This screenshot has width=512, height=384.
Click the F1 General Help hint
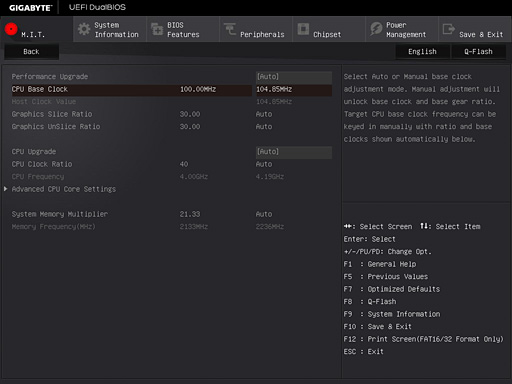380,264
